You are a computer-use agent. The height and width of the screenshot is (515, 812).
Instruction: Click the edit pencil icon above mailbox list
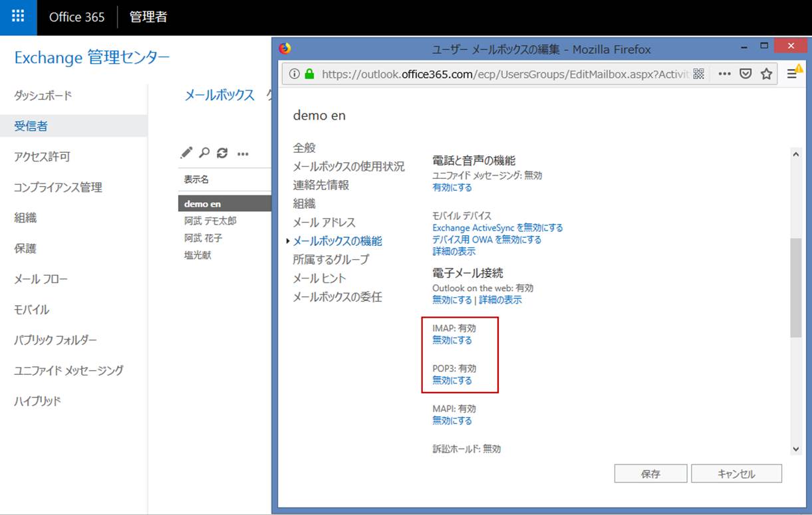pos(186,153)
